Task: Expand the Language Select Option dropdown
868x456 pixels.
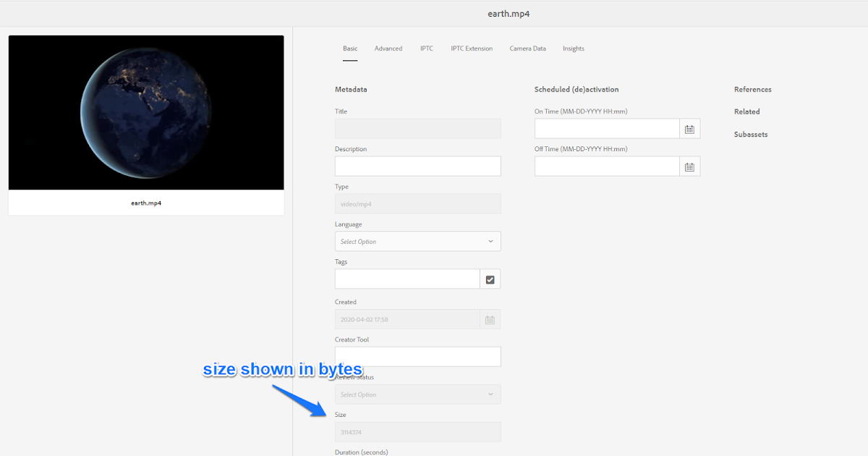Action: click(417, 241)
